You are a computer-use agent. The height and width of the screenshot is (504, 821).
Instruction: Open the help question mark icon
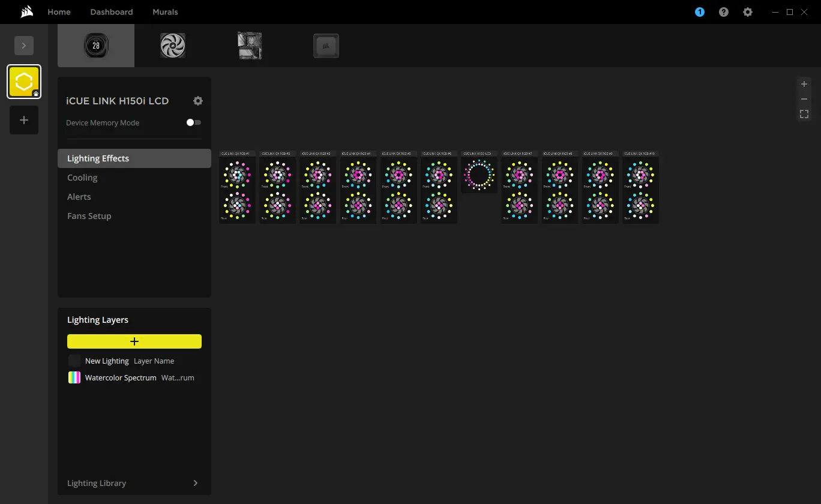pos(724,12)
